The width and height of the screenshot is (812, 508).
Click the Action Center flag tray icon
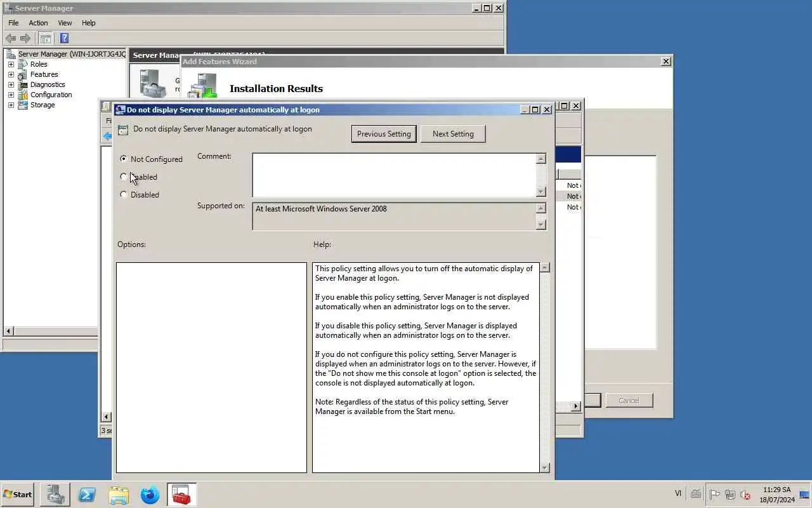(x=714, y=495)
